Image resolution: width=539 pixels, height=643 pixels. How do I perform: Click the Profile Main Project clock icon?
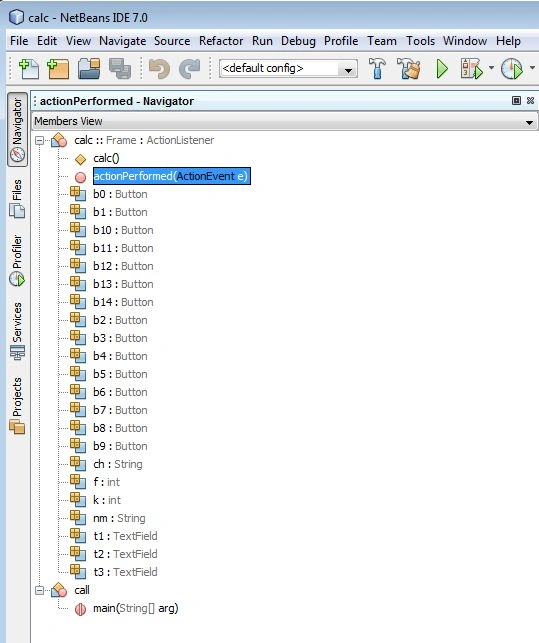point(512,68)
